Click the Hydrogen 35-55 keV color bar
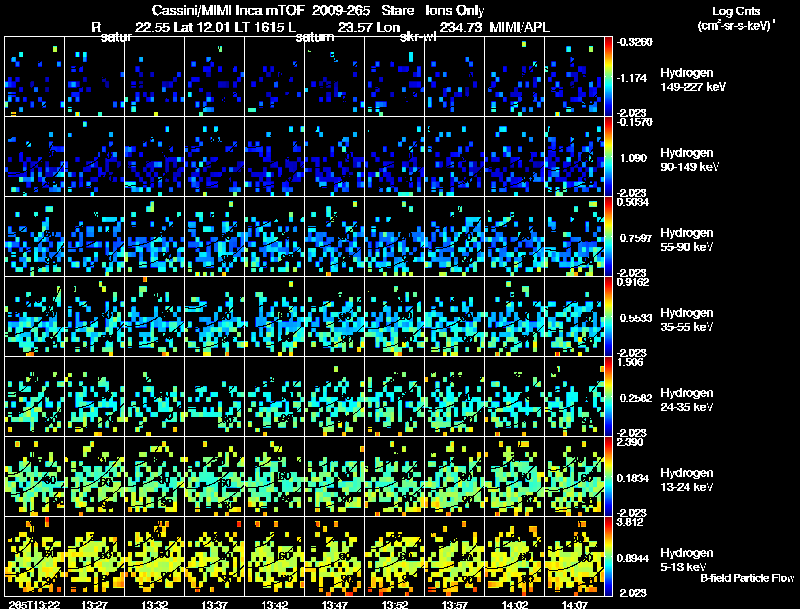Screen dimensions: 800x609 click(608, 317)
